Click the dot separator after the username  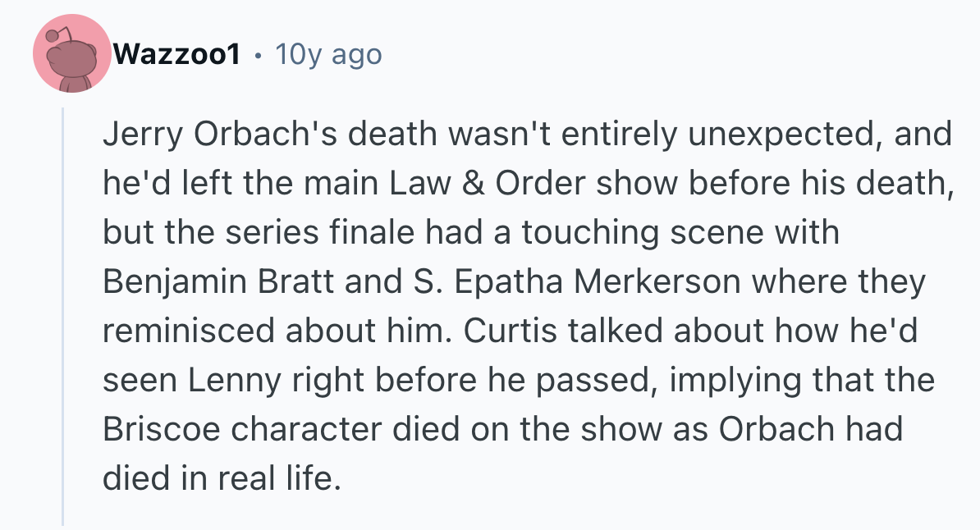click(258, 55)
